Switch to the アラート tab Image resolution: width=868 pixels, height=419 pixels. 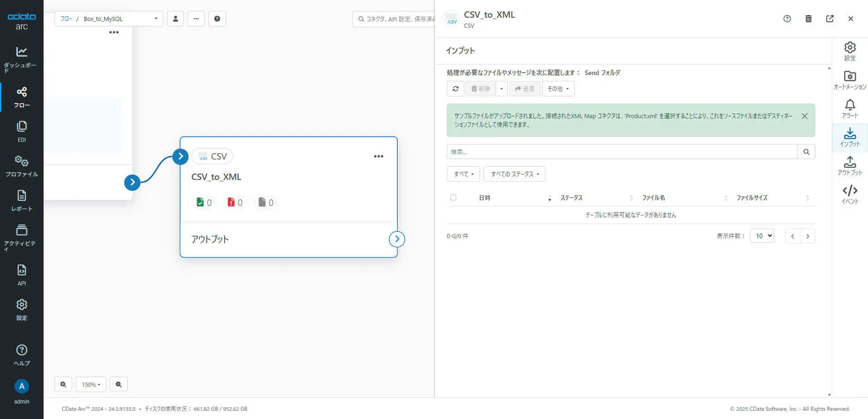click(850, 109)
